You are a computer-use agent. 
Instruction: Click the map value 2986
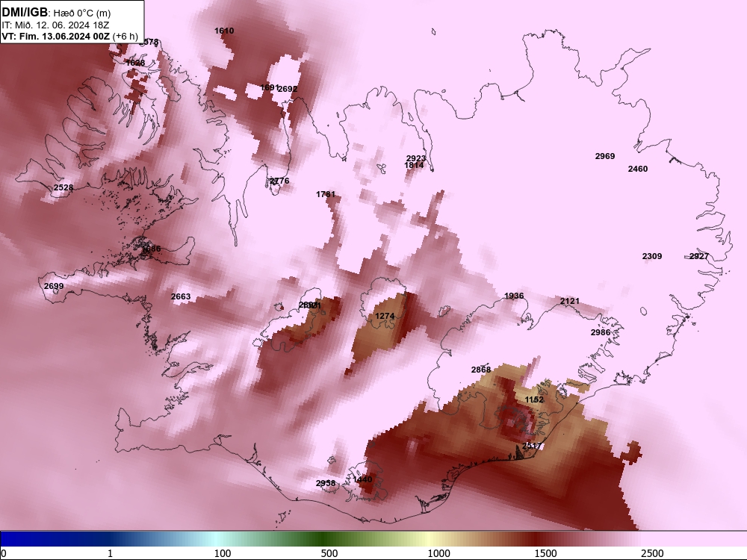click(601, 332)
